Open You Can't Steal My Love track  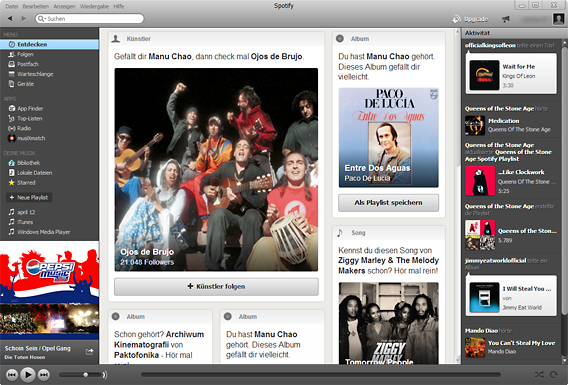coord(510,347)
